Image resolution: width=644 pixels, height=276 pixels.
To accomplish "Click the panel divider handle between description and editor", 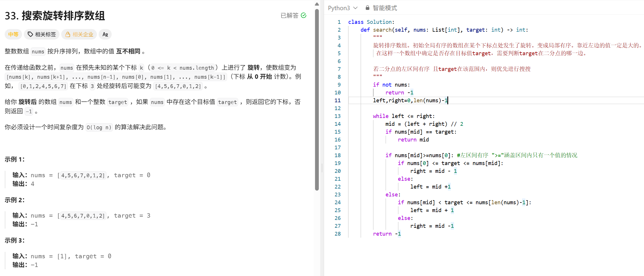I will [322, 168].
